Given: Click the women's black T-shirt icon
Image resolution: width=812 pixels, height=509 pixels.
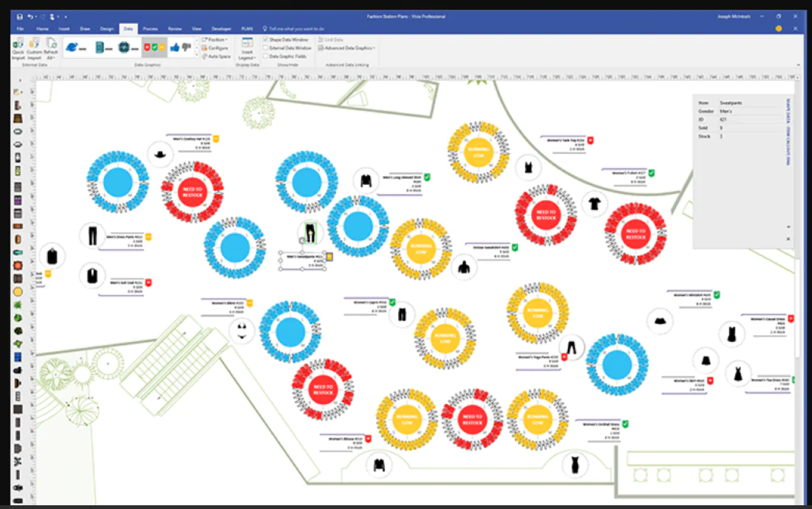Looking at the screenshot, I should 594,203.
